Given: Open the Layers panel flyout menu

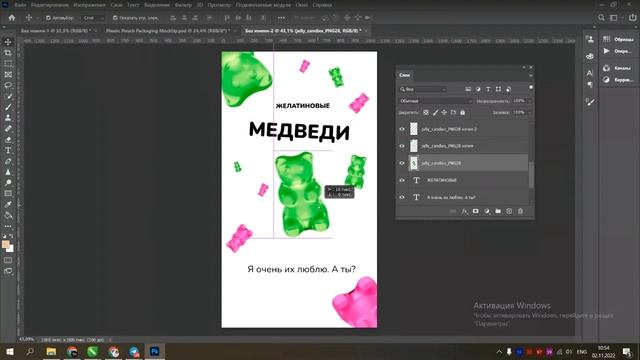Looking at the screenshot, I should [531, 75].
